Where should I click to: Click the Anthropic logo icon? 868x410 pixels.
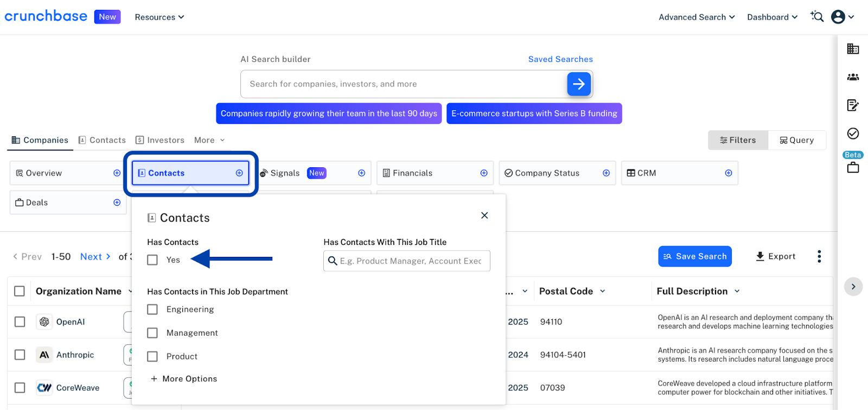[44, 355]
